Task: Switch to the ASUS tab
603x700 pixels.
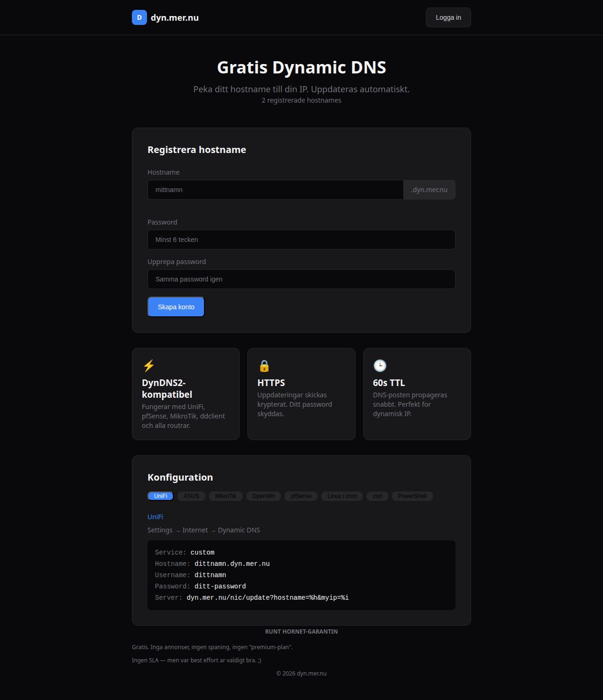Action: [x=191, y=496]
